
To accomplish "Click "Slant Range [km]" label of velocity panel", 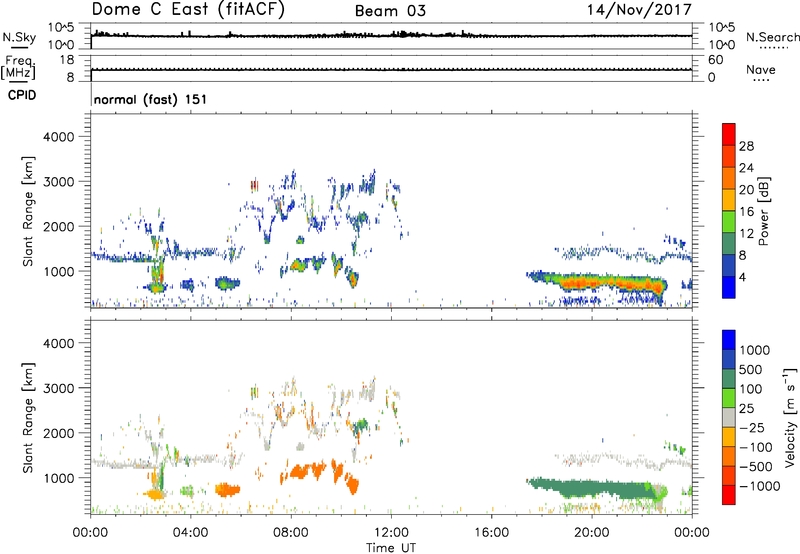I will tap(28, 417).
